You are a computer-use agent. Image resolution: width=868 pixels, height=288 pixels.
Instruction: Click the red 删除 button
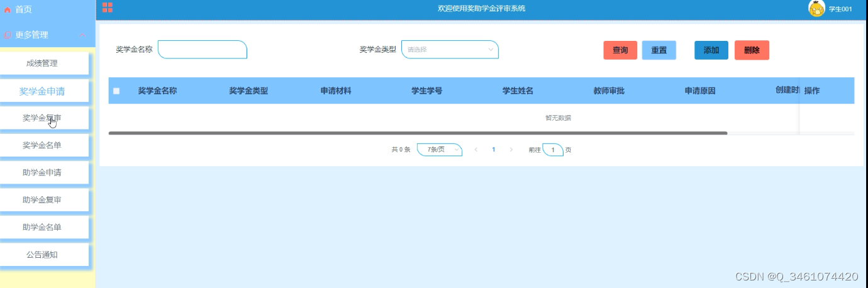(x=752, y=50)
